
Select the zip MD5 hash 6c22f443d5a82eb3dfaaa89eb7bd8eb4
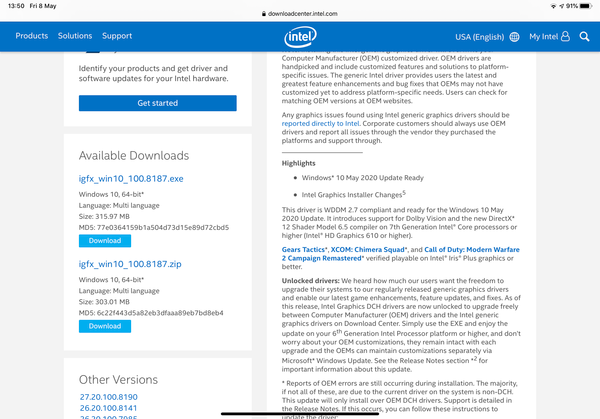[x=160, y=313]
